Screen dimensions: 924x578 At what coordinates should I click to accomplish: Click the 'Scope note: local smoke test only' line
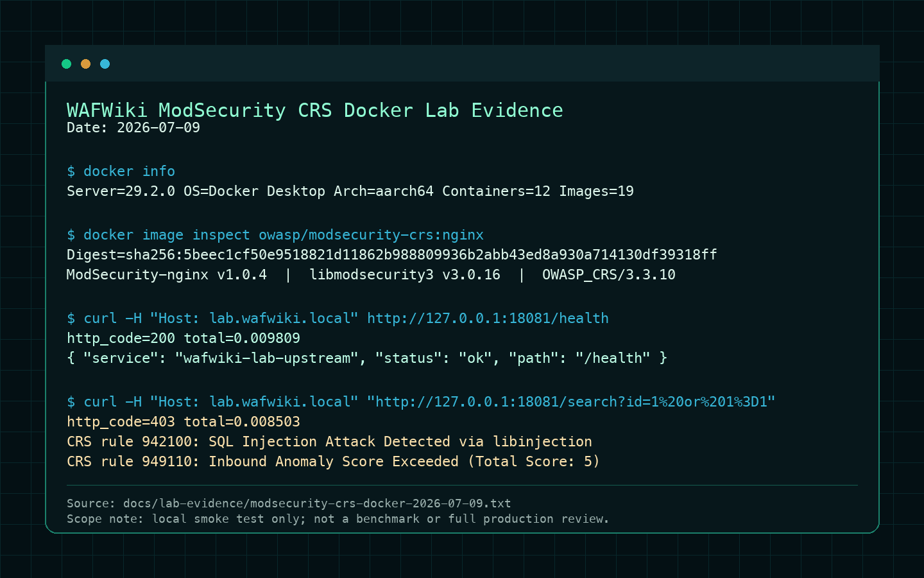338,519
